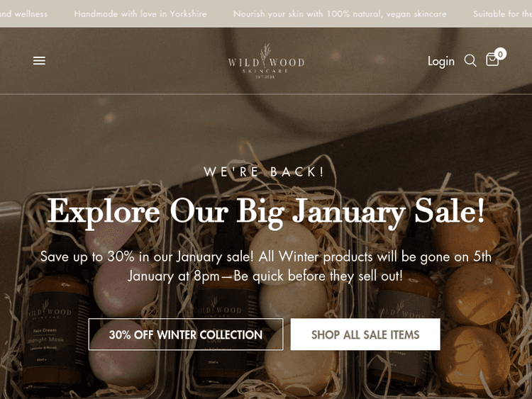Image resolution: width=532 pixels, height=399 pixels.
Task: Click the partially visible 'Suitable for the' announcement
Action: pyautogui.click(x=502, y=14)
